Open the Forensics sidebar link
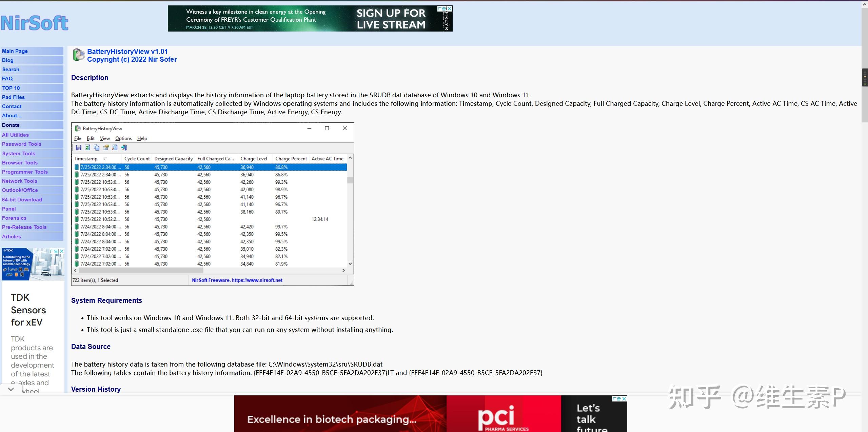Viewport: 868px width, 432px height. coord(14,218)
